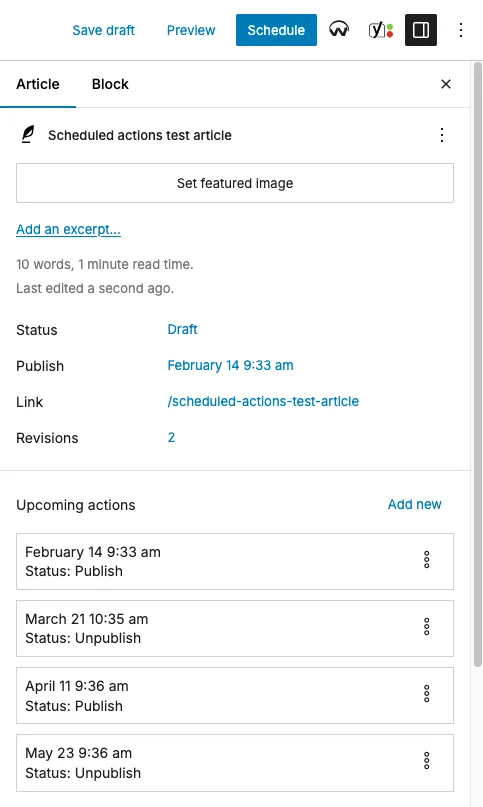
Task: Toggle the settings sidebar icon
Action: (x=421, y=30)
